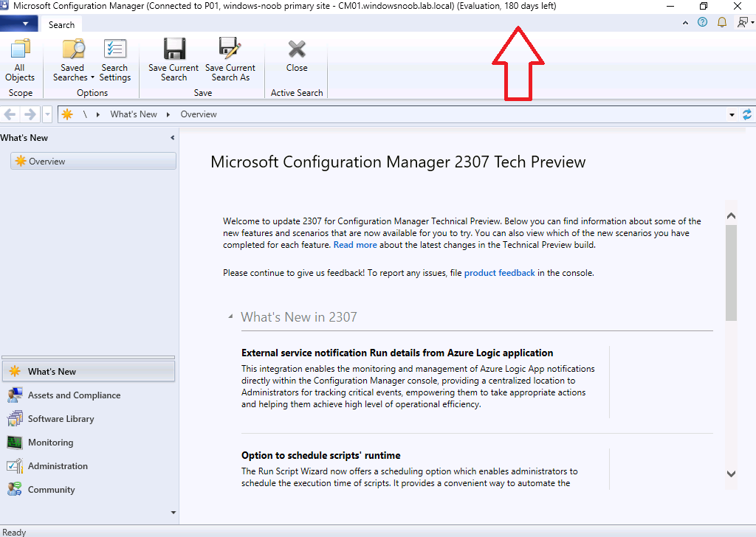Screen dimensions: 756x537
Task: Click the Overview breadcrumb
Action: pos(199,114)
